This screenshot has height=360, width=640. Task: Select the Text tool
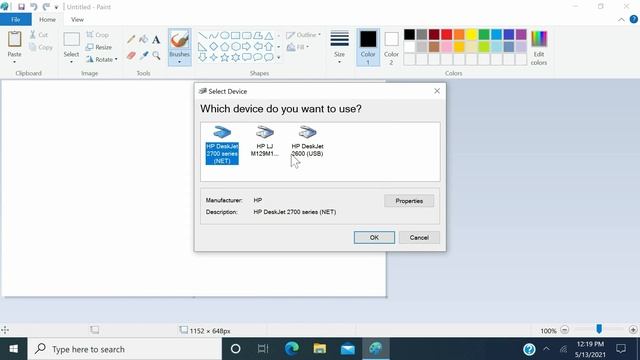coord(156,40)
